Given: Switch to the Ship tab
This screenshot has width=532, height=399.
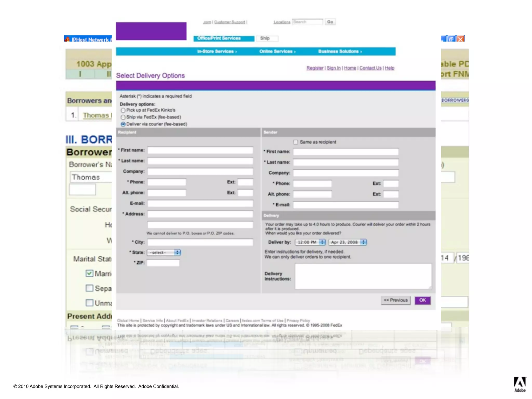Looking at the screenshot, I should 267,38.
